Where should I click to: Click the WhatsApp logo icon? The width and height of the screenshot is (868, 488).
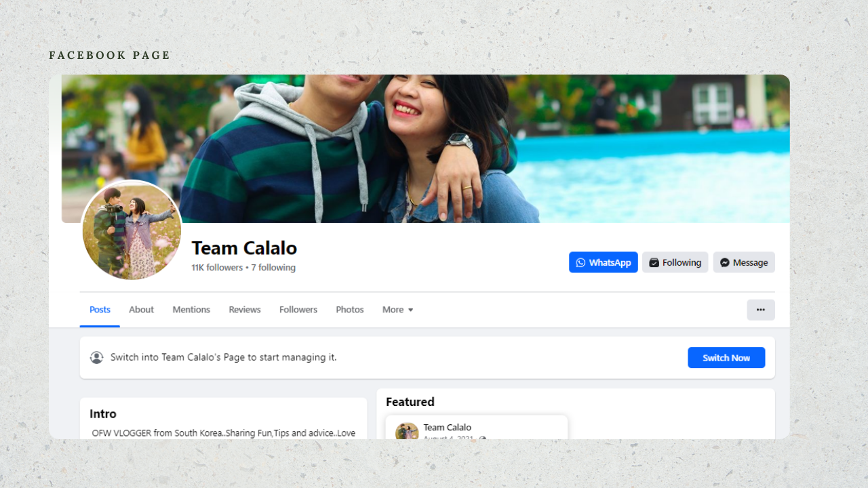pyautogui.click(x=580, y=262)
